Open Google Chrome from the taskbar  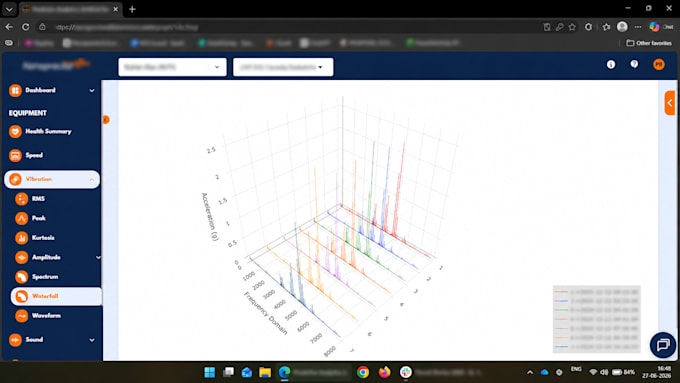click(x=363, y=372)
